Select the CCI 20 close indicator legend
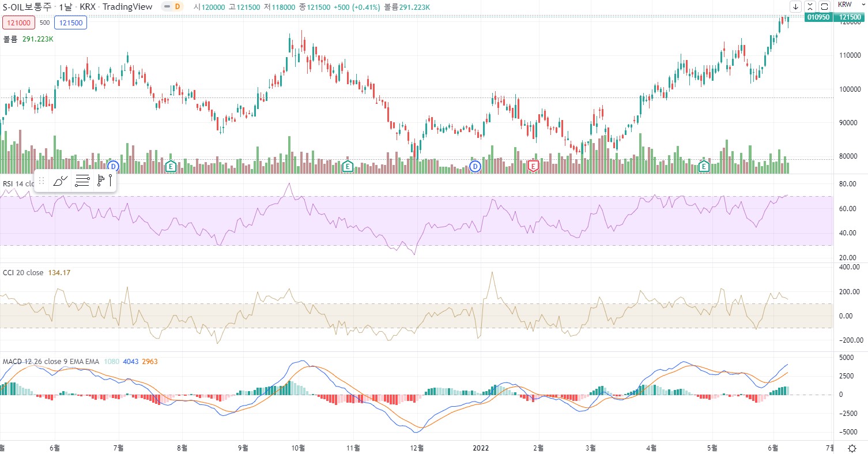This screenshot has width=868, height=454. [23, 272]
